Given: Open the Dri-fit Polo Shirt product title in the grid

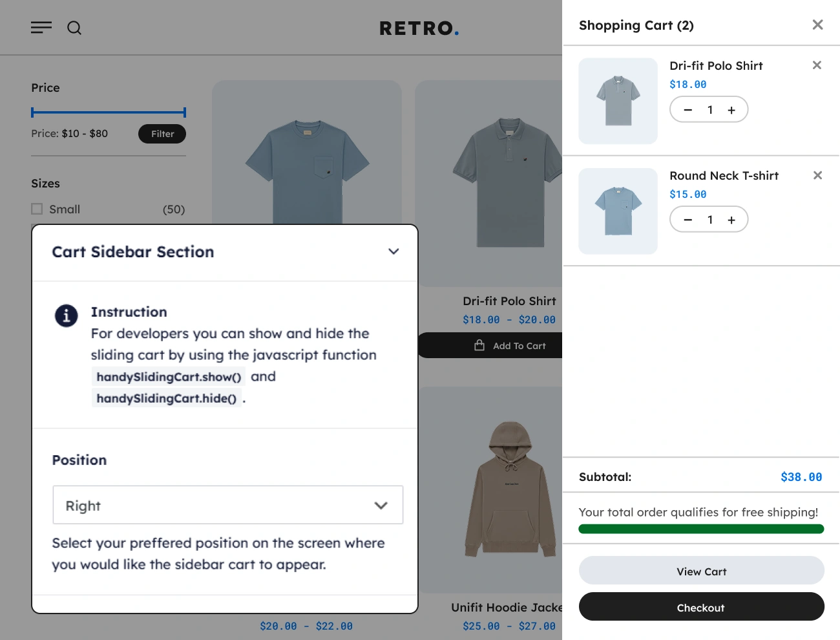Looking at the screenshot, I should [509, 301].
